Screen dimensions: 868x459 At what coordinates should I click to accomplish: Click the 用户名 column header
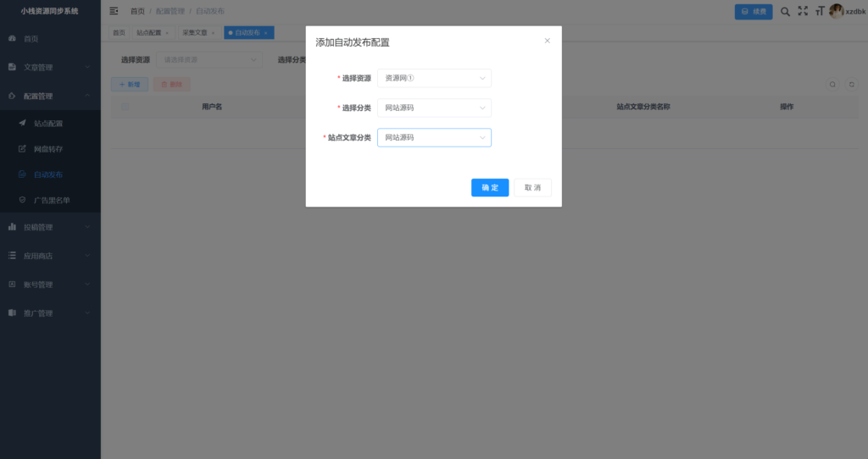[212, 107]
